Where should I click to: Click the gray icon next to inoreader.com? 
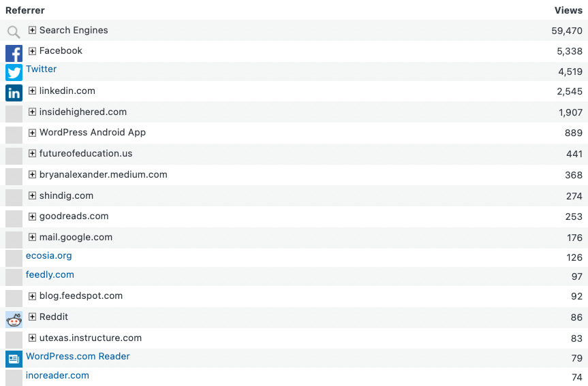(x=14, y=378)
